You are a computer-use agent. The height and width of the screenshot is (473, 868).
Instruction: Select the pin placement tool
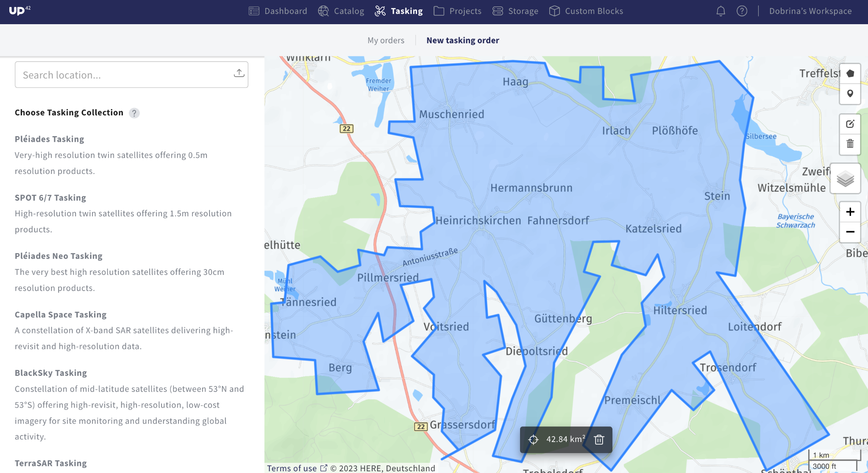(x=850, y=94)
